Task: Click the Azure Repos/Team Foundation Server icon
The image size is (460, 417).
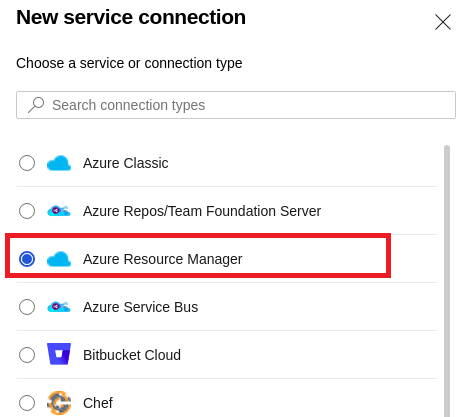Action: (59, 211)
